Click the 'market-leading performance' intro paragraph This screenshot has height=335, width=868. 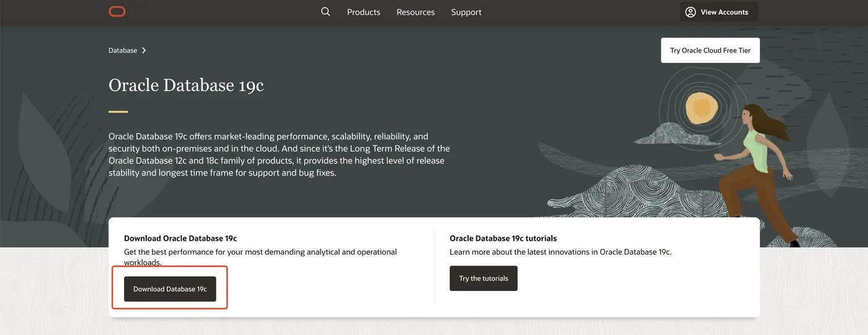click(x=279, y=154)
